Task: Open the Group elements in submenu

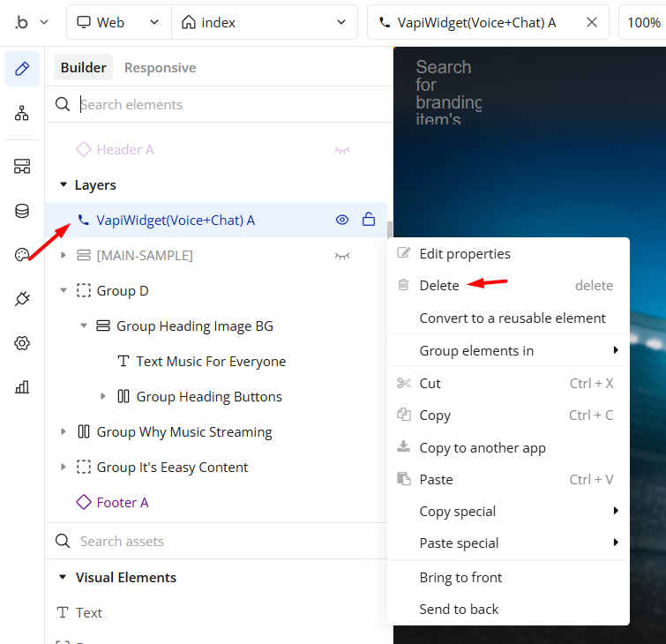Action: click(508, 350)
